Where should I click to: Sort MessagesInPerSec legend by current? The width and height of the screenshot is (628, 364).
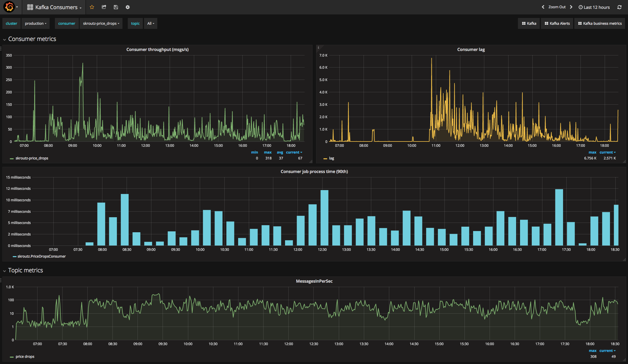pos(608,351)
